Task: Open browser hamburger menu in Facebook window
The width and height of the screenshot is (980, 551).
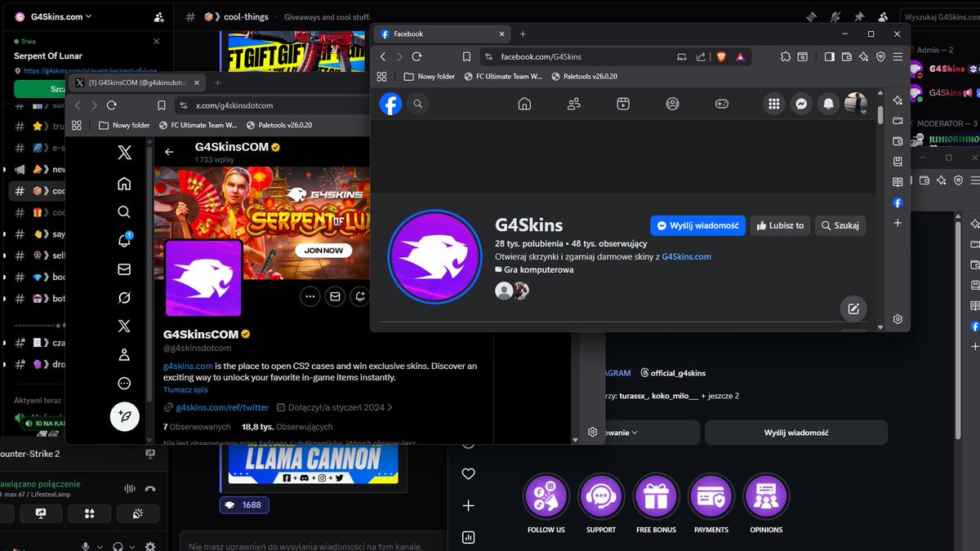Action: pos(898,56)
